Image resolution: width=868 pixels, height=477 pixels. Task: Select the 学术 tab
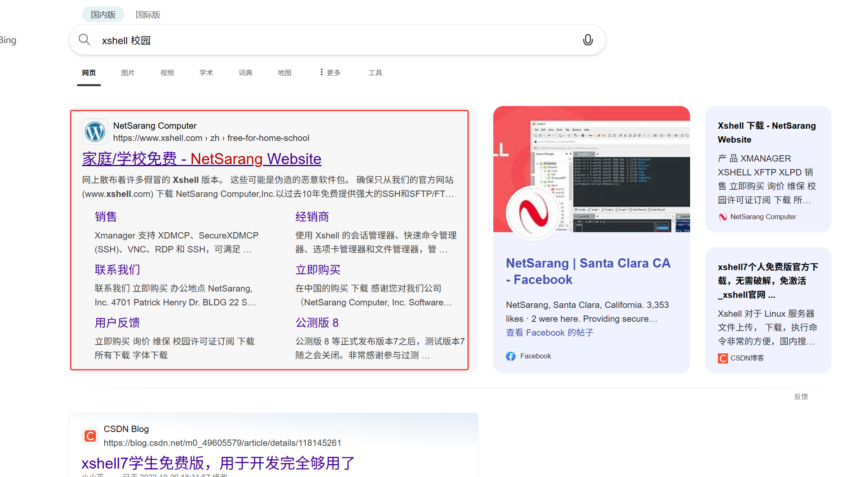206,73
